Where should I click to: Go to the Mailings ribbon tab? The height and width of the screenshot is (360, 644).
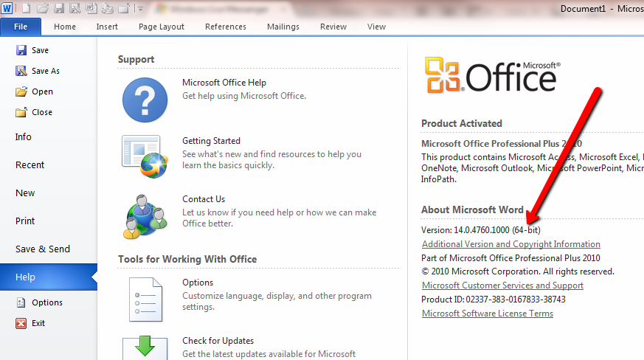click(x=283, y=27)
